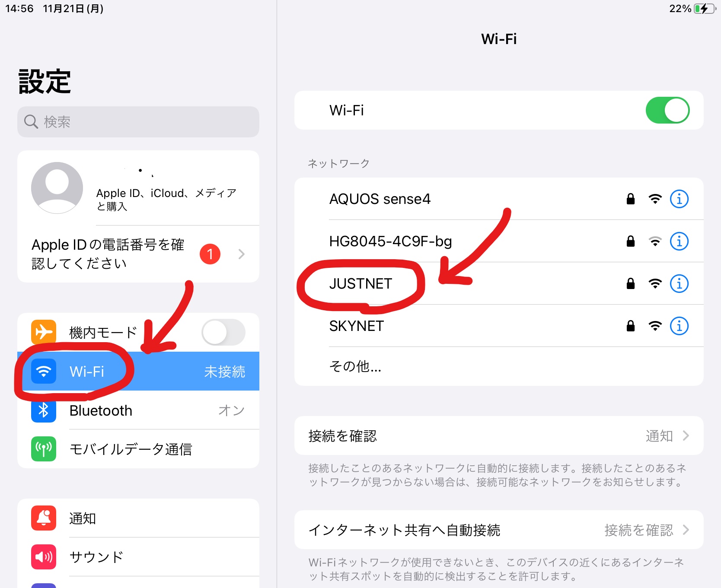Tap chevron at end of インターネット共有へ自動接続 row

(686, 530)
